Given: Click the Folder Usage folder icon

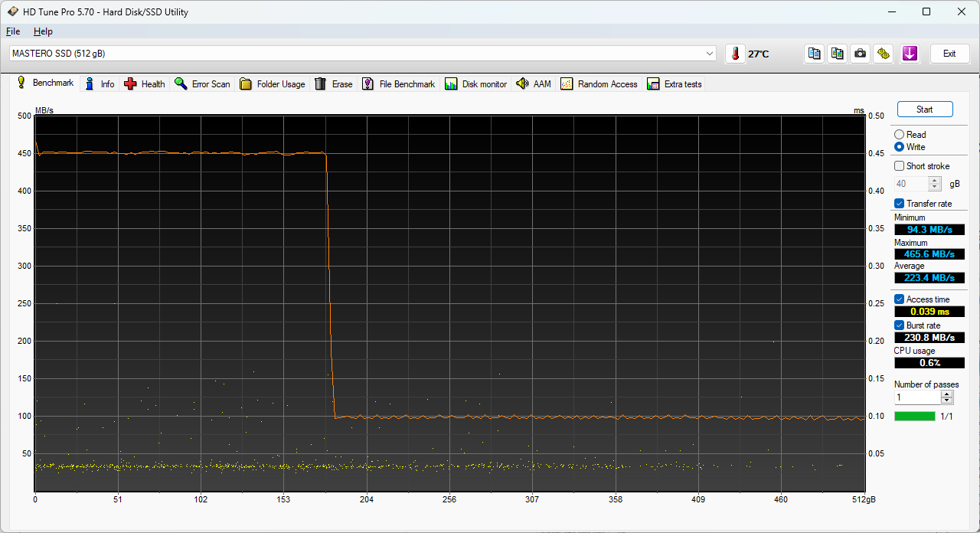Looking at the screenshot, I should click(246, 84).
